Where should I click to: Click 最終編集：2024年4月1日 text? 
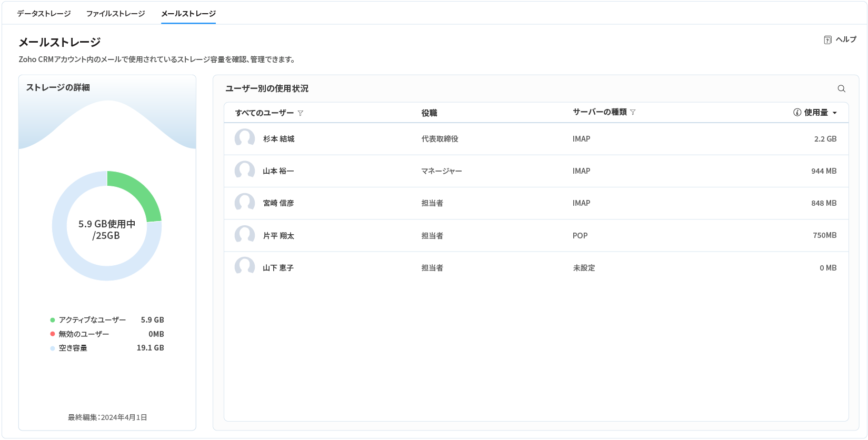click(x=107, y=417)
